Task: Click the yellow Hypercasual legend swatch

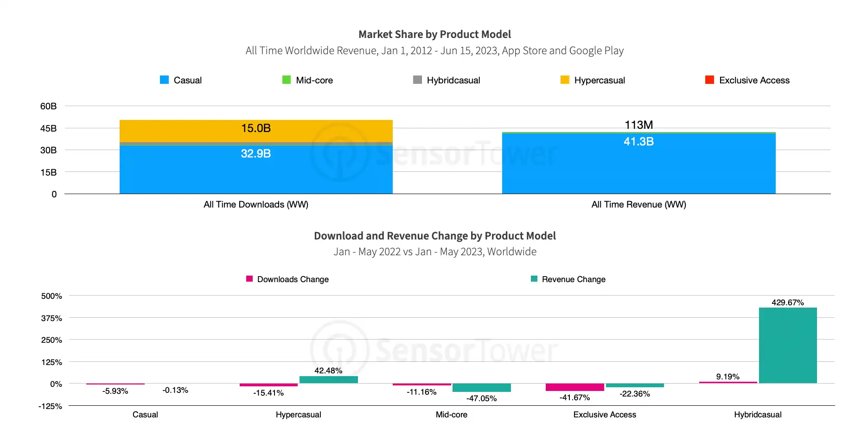Action: coord(565,80)
